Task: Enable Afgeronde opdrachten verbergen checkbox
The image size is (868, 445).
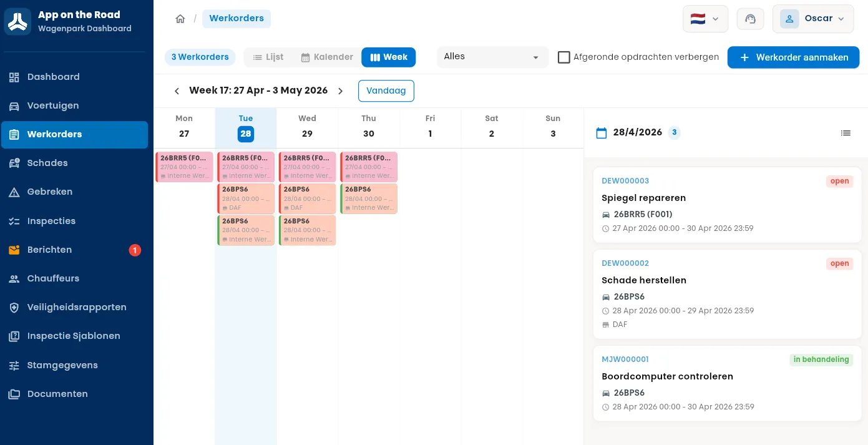Action: pos(564,57)
